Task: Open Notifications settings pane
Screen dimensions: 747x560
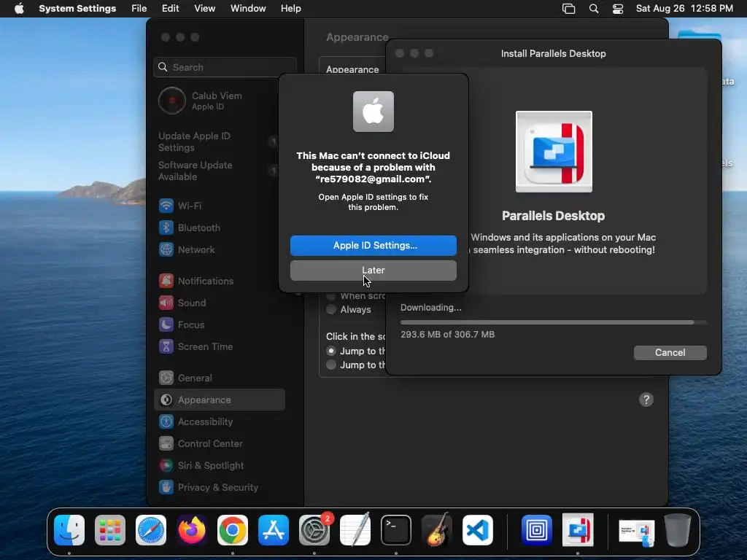Action: click(x=219, y=281)
